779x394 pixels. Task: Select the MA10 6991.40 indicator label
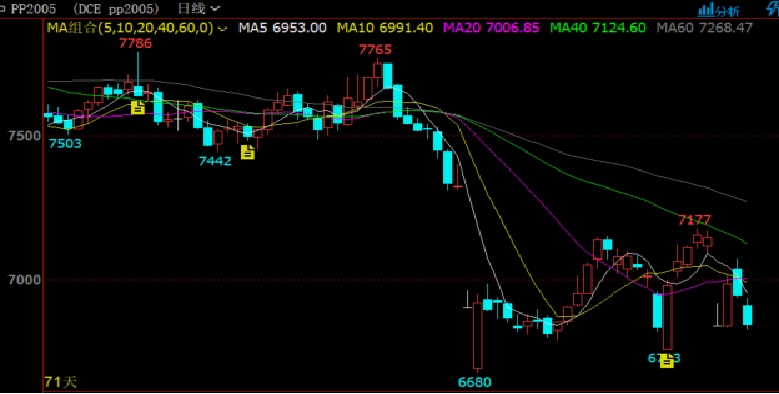click(385, 27)
